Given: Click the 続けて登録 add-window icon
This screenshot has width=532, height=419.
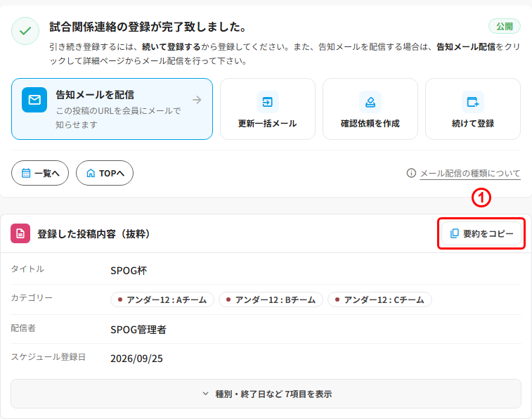Looking at the screenshot, I should pyautogui.click(x=473, y=102).
